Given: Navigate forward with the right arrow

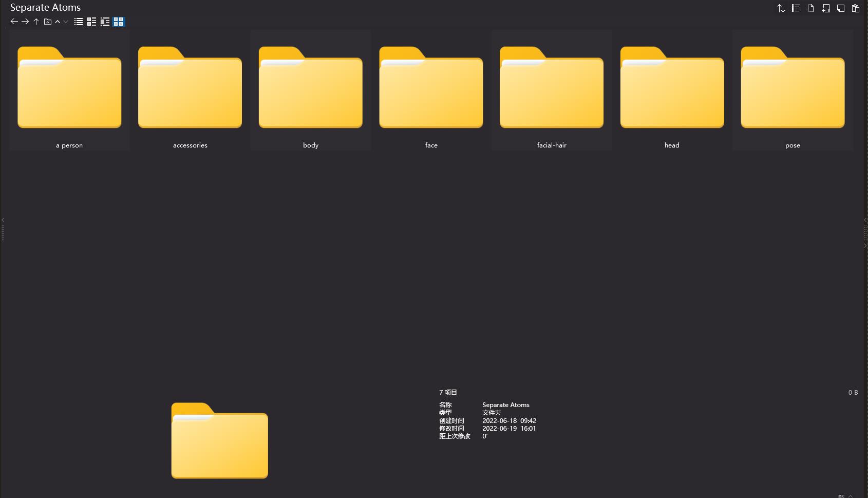Looking at the screenshot, I should (25, 22).
